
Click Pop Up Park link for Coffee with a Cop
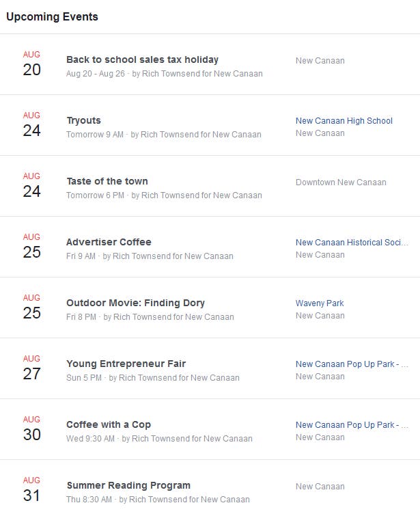pyautogui.click(x=352, y=425)
